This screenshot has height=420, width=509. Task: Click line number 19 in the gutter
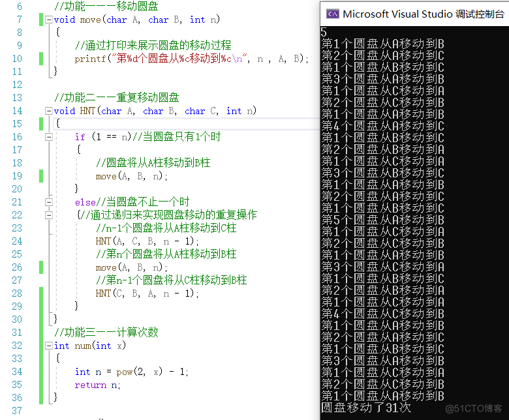tap(17, 176)
